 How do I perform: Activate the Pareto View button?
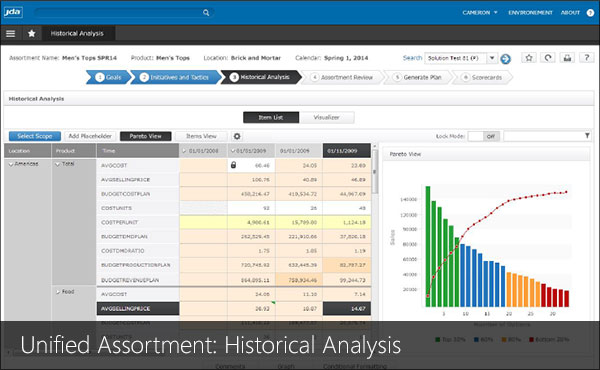145,136
